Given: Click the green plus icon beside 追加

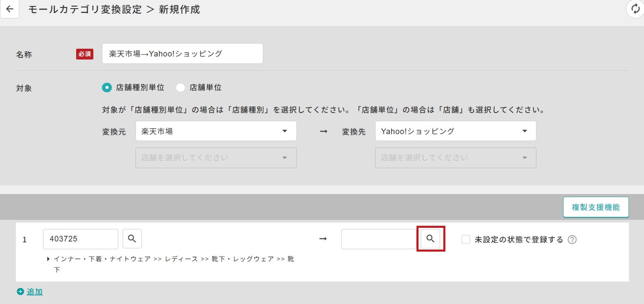Looking at the screenshot, I should click(20, 292).
